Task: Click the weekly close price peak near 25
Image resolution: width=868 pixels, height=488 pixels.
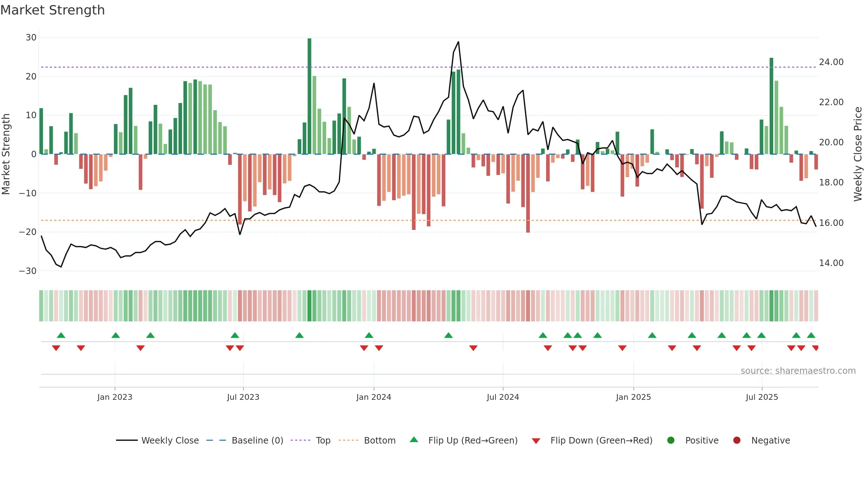Action: tap(458, 42)
